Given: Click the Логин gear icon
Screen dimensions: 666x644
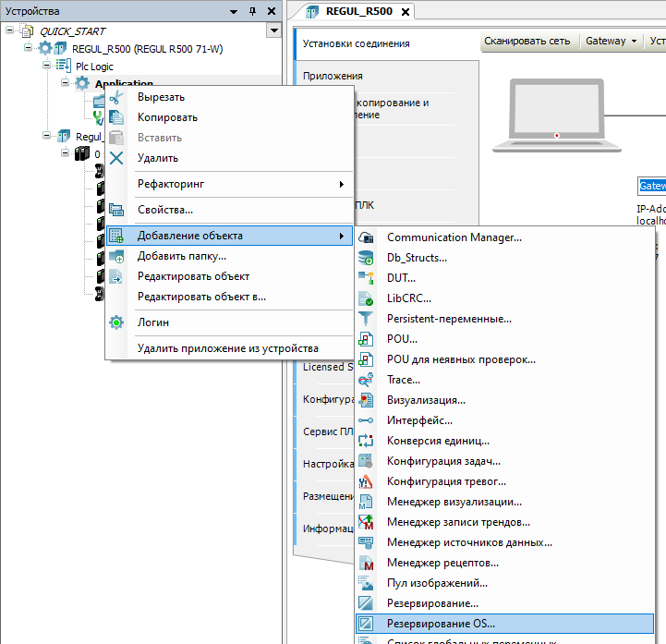Looking at the screenshot, I should click(x=116, y=322).
